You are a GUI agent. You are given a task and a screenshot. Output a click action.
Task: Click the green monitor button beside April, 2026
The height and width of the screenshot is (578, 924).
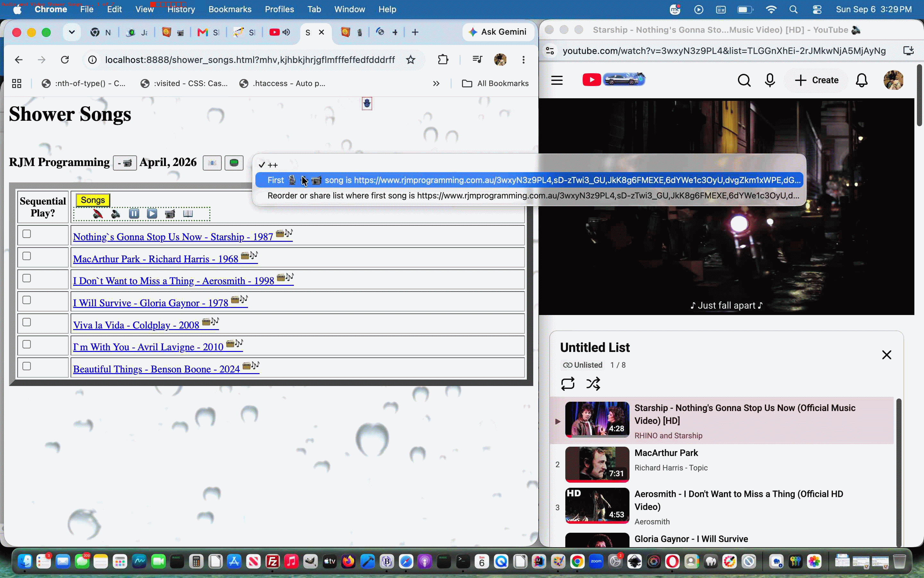point(234,163)
